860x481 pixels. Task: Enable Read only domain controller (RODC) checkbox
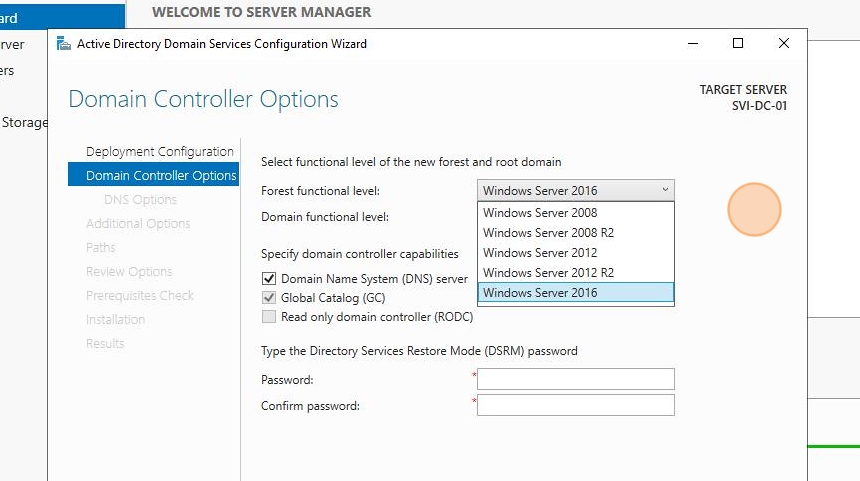tap(269, 316)
